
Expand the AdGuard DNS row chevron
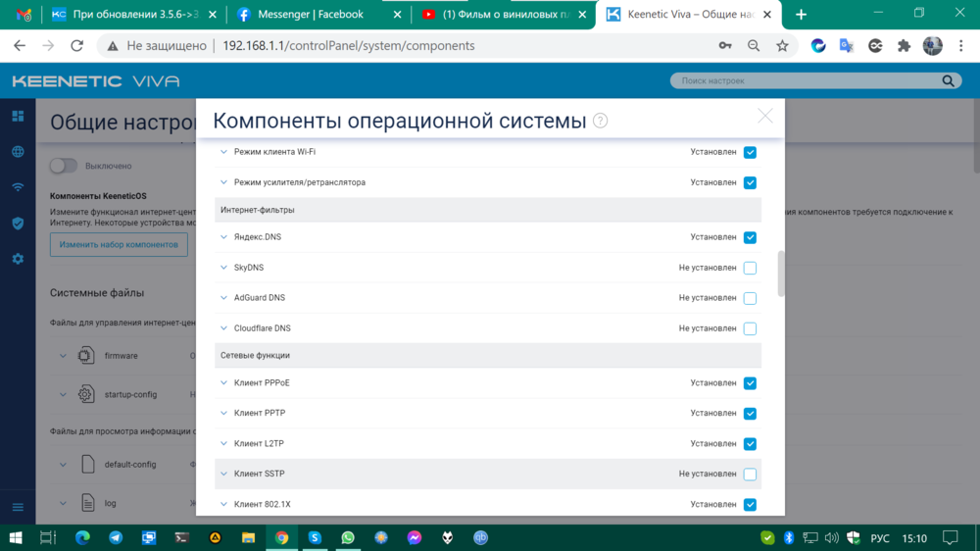click(x=223, y=298)
